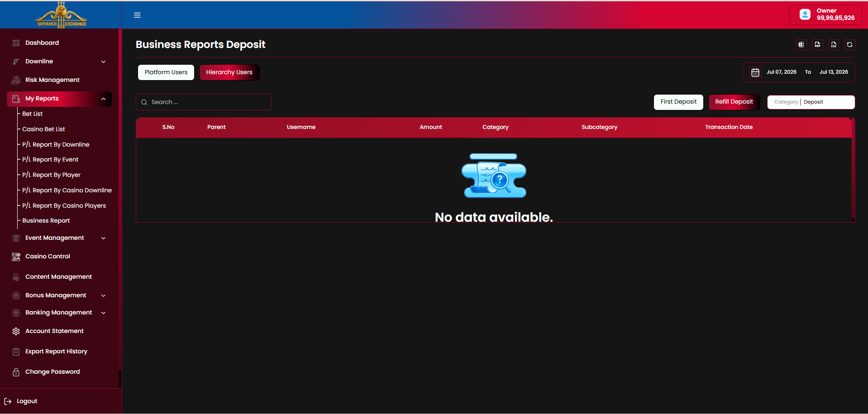Open P/L Report By Downline

pyautogui.click(x=56, y=145)
